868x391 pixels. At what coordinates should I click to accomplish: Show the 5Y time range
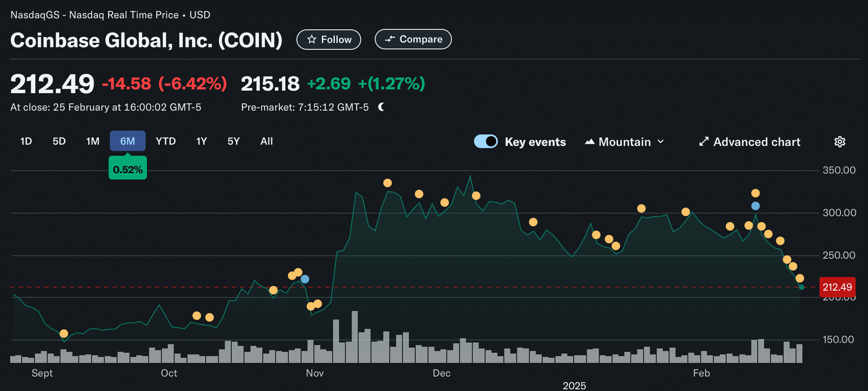pos(233,141)
